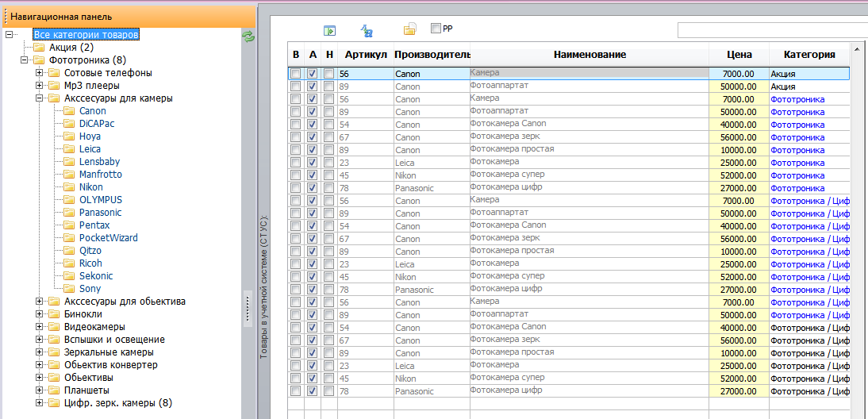Image resolution: width=868 pixels, height=419 pixels.
Task: Click the folder icon beside Panasonic in tree
Action: 69,213
